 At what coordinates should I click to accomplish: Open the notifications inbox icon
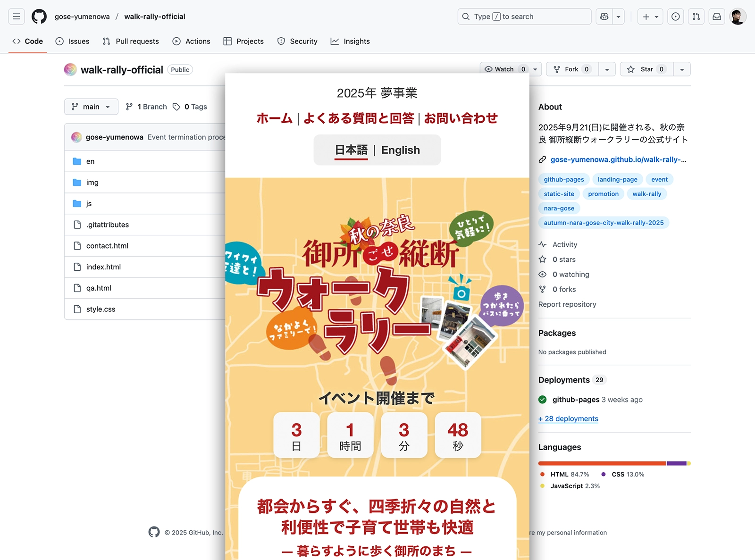pos(717,17)
